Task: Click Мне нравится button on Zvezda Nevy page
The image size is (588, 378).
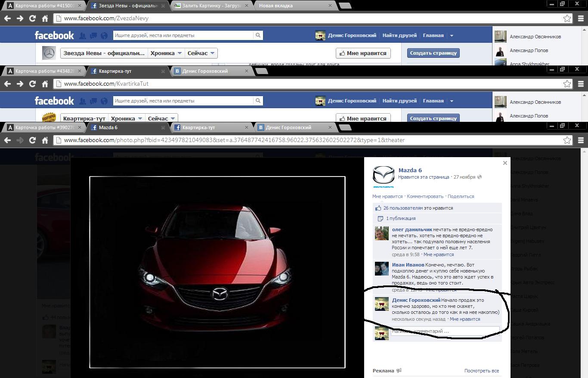Action: point(363,53)
